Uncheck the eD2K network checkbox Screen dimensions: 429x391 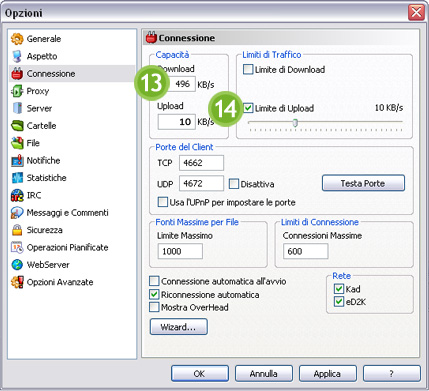point(339,302)
